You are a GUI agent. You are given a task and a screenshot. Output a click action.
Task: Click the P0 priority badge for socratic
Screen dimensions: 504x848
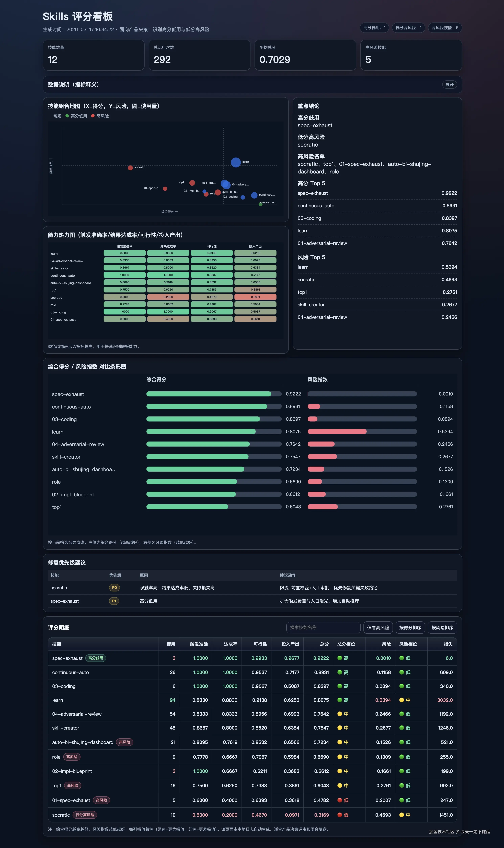114,587
